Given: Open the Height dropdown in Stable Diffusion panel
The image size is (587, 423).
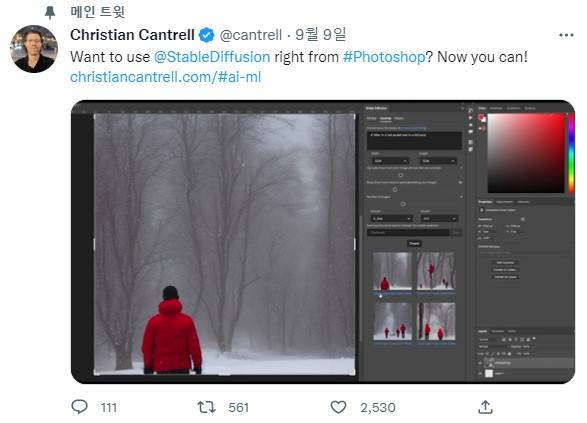Looking at the screenshot, I should 438,161.
